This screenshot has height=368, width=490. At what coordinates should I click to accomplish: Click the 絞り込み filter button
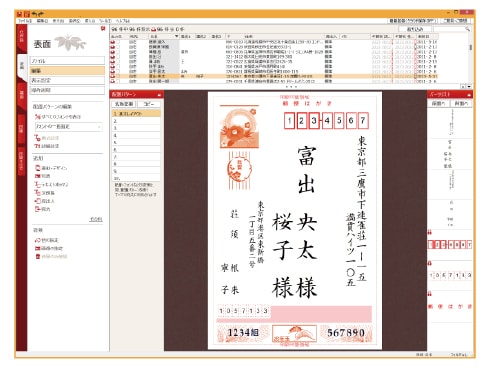pos(415,29)
